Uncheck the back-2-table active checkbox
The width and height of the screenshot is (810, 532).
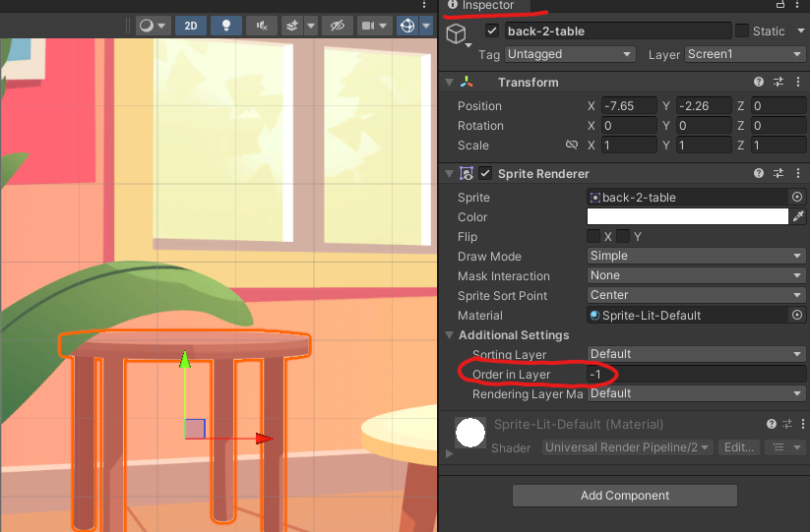click(x=492, y=31)
